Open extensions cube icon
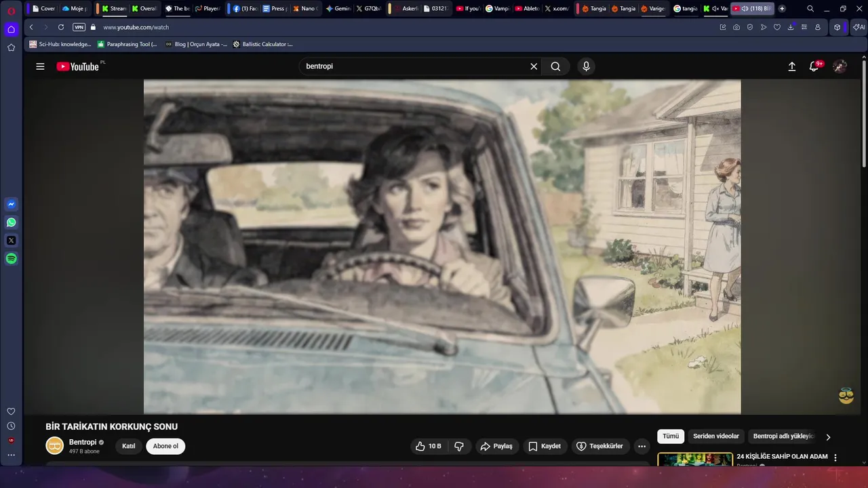Viewport: 868px width, 488px height. coord(837,27)
